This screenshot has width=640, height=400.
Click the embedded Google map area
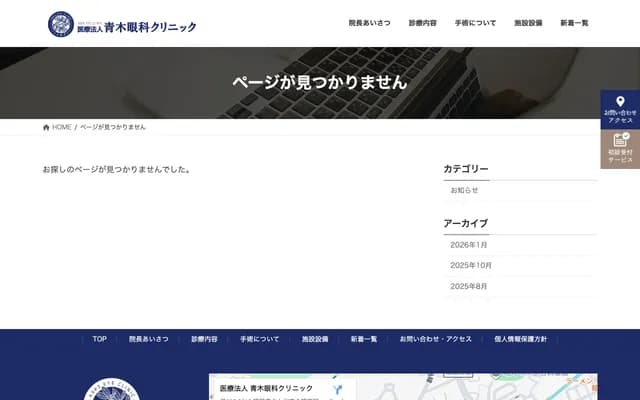coord(480,388)
